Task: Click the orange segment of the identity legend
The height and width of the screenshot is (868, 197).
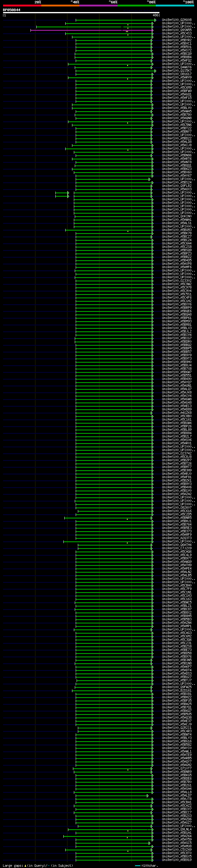Action: (60, 6)
